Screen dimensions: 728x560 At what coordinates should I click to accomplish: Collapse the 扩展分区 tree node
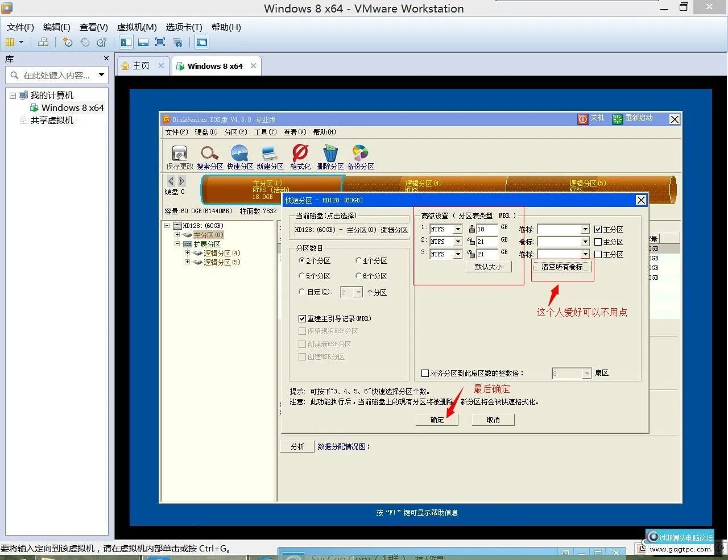click(177, 244)
